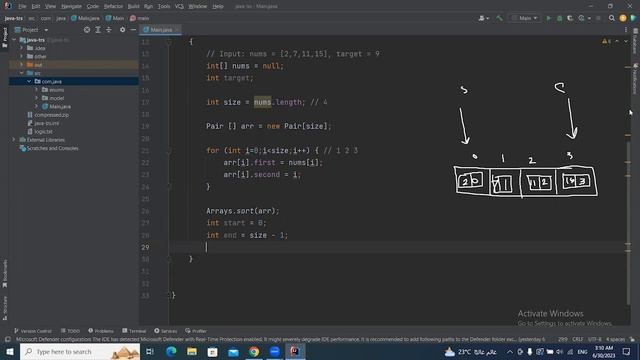The height and width of the screenshot is (360, 640).
Task: Toggle the Bookmarks side tool window
Action: point(4,273)
